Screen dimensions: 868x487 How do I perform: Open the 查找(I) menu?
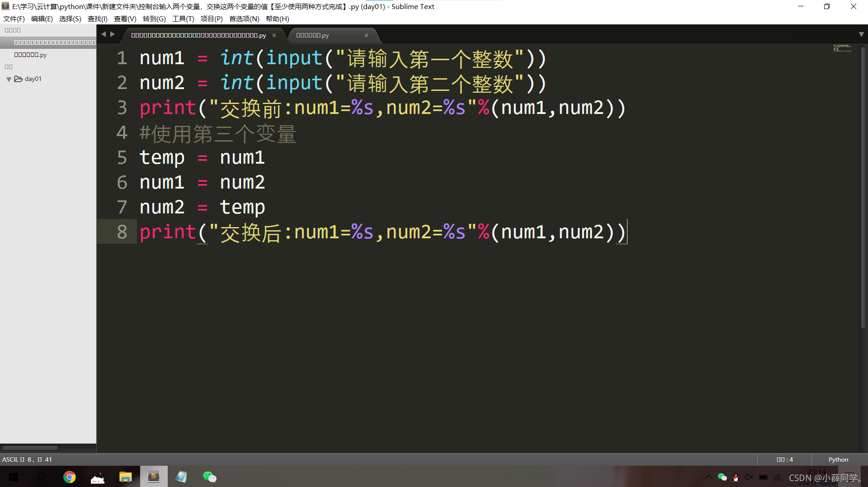click(97, 19)
